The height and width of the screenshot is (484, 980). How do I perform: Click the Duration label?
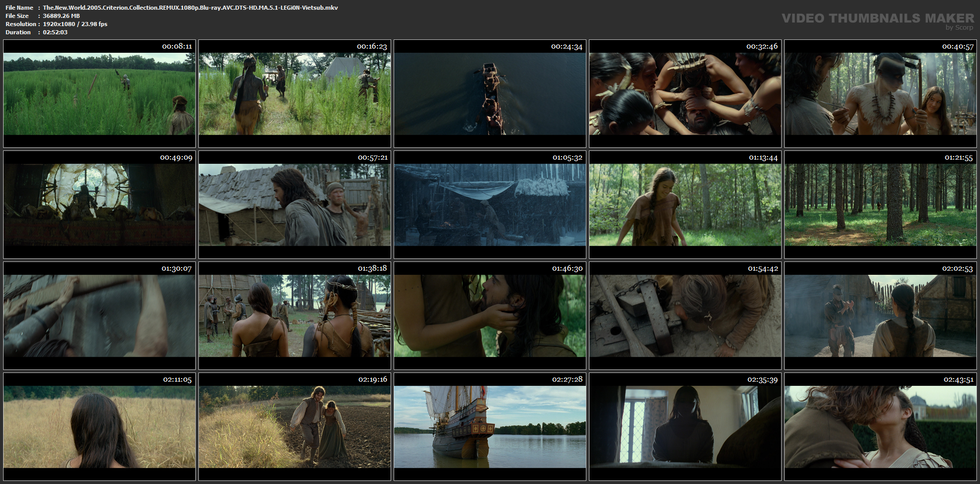point(18,32)
